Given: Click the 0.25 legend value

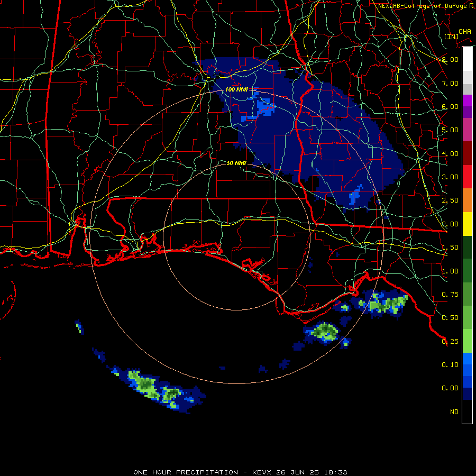Looking at the screenshot, I should point(450,342).
